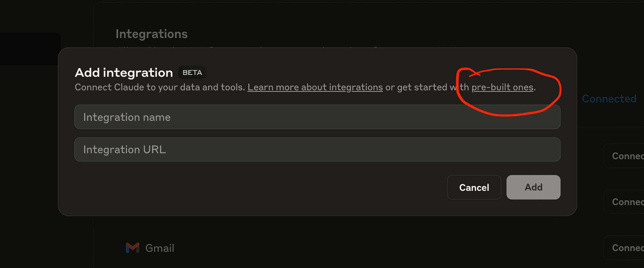Image resolution: width=644 pixels, height=268 pixels.
Task: Focus the Integration name field
Action: [317, 117]
